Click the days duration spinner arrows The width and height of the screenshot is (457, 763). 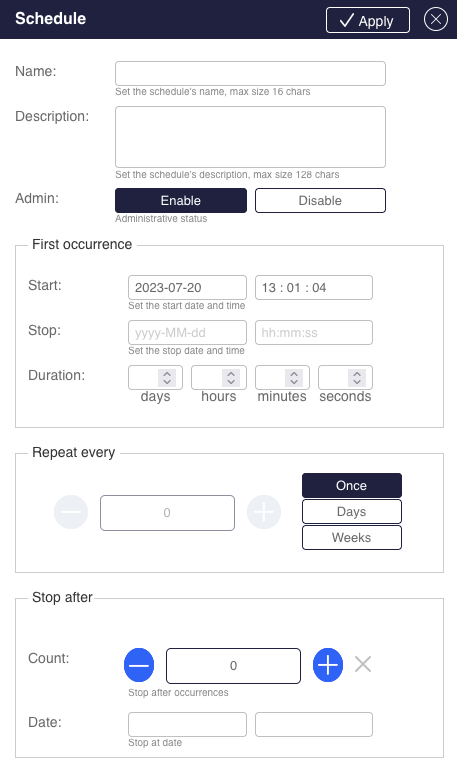pos(167,378)
